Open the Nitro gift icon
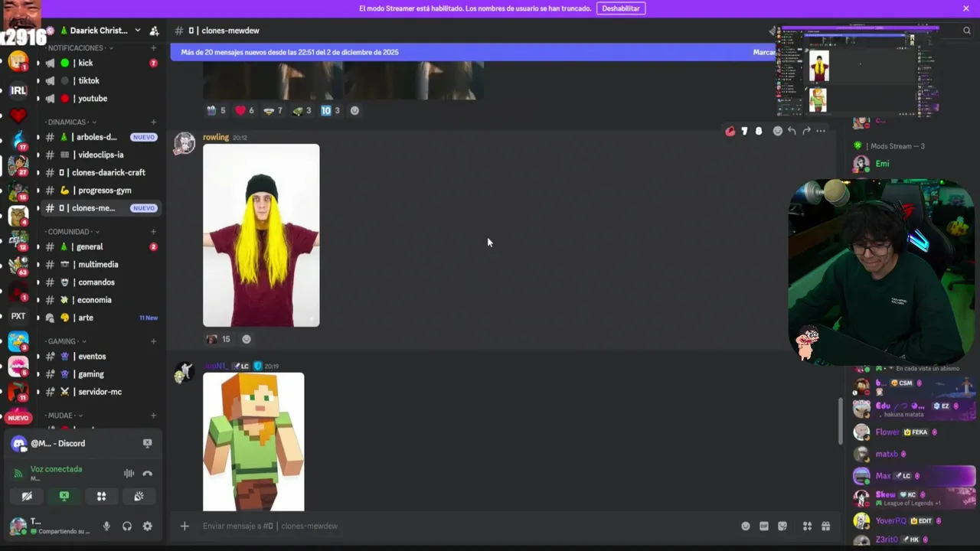This screenshot has width=980, height=551. tap(825, 526)
